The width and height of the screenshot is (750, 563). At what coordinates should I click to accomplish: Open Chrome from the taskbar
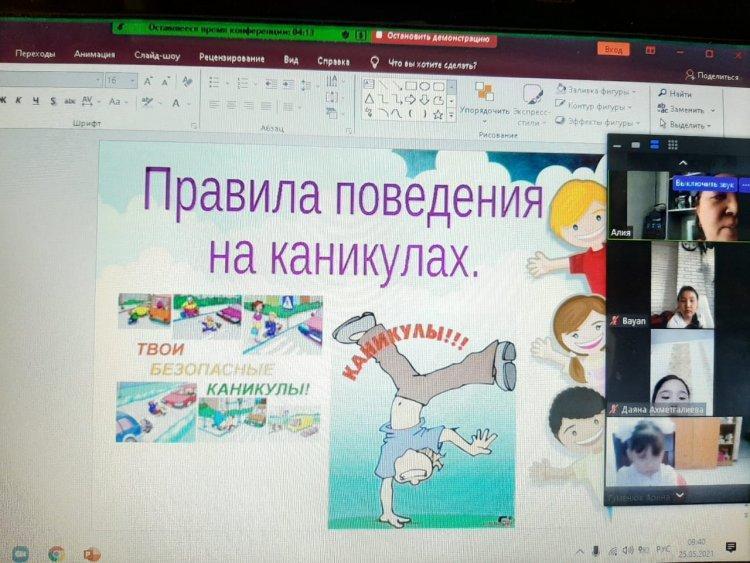pyautogui.click(x=57, y=554)
